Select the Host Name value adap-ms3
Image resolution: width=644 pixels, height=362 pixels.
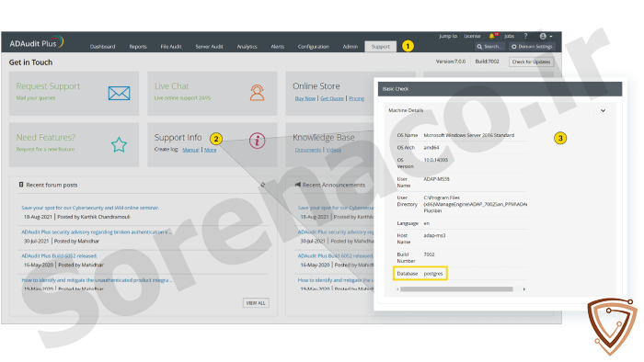click(x=434, y=236)
